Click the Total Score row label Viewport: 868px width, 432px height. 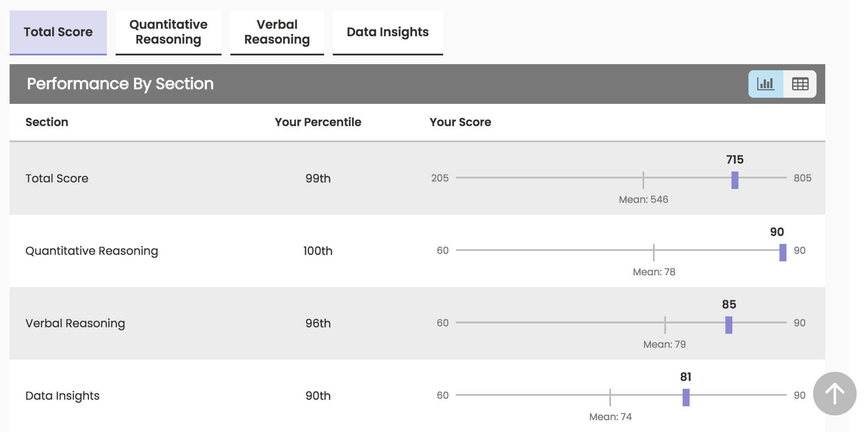57,178
